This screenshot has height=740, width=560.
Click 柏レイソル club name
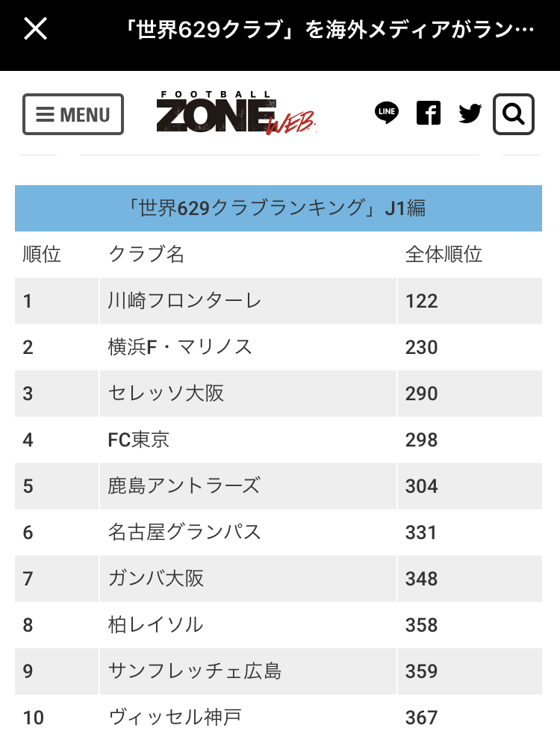pyautogui.click(x=155, y=625)
